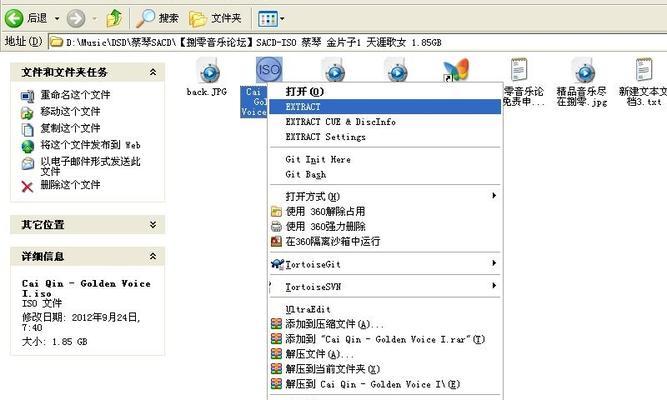Screen dimensions: 667x400
Task: Choose EXTRACT Settings menu entry
Action: click(x=385, y=137)
